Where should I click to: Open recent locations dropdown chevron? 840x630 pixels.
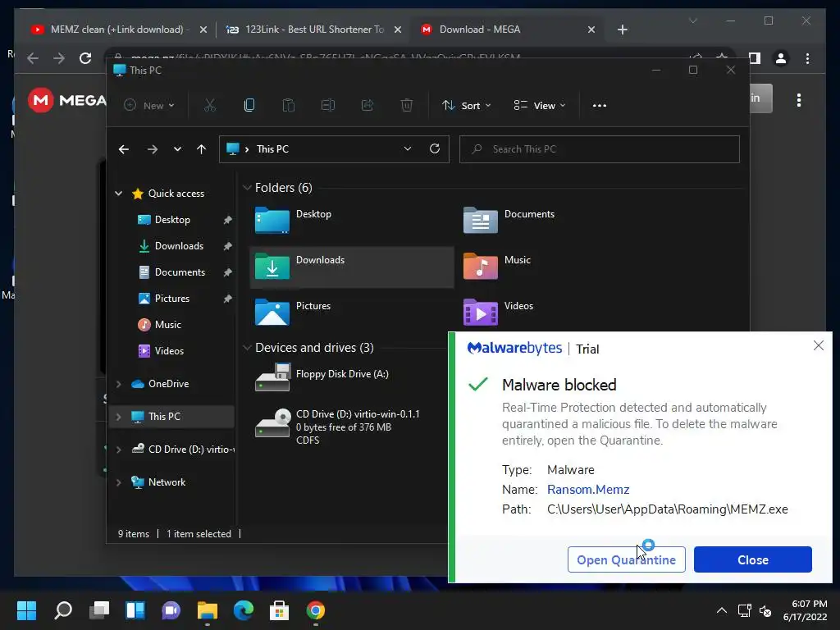177,149
